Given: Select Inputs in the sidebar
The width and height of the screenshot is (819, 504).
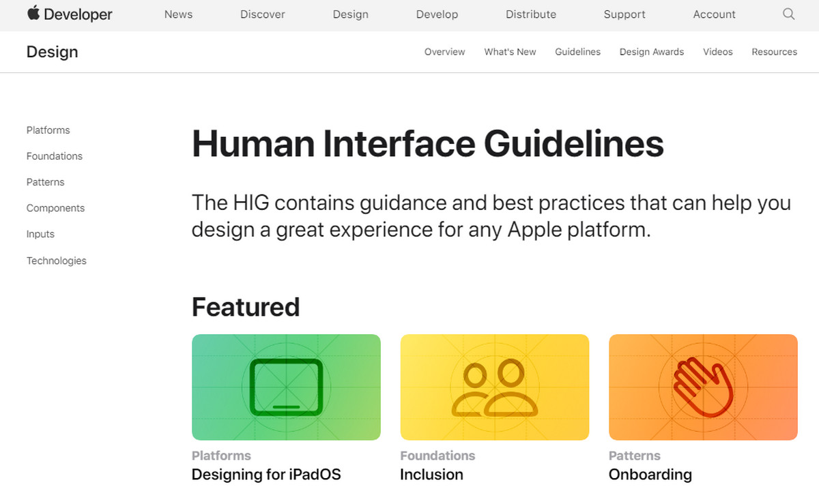Looking at the screenshot, I should 40,234.
